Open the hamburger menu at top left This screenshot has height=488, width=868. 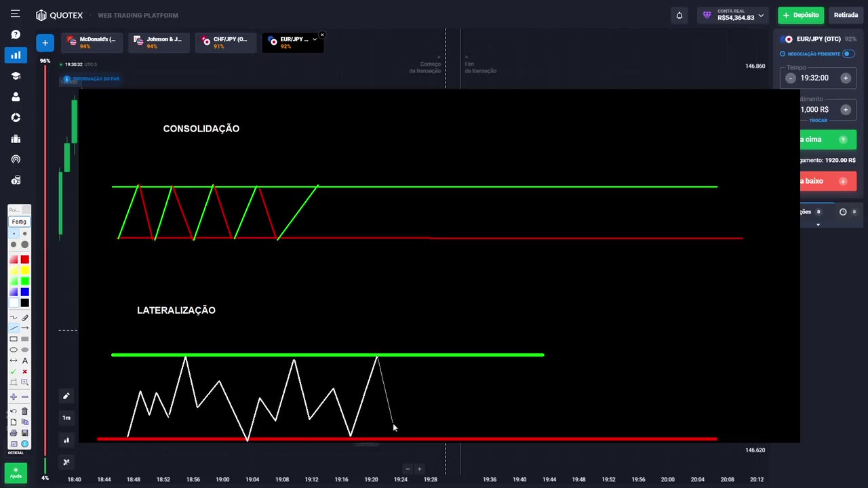click(x=15, y=14)
